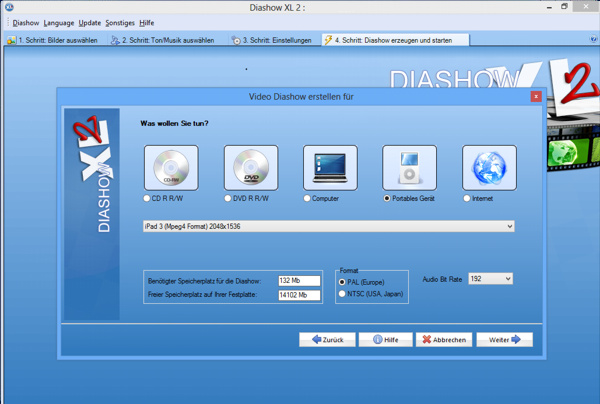Click the laptop Computer icon
600x404 pixels.
coord(330,168)
